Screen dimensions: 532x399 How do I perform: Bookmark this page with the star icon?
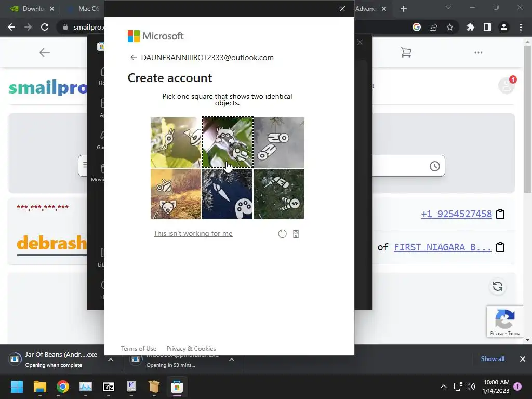coord(450,27)
